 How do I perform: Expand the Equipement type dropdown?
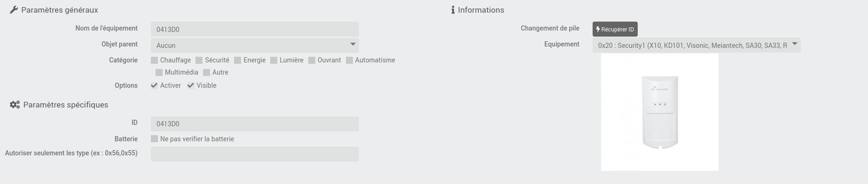pyautogui.click(x=696, y=45)
